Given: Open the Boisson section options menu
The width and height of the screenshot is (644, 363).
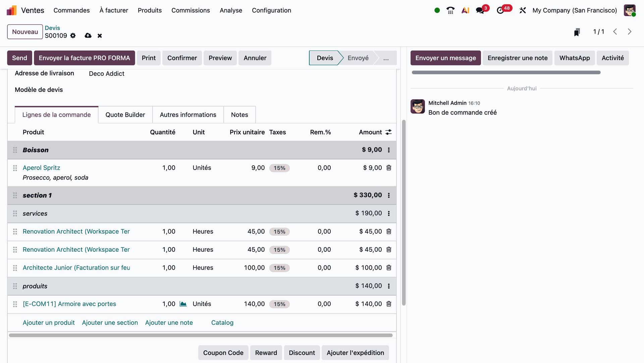Looking at the screenshot, I should tap(389, 150).
